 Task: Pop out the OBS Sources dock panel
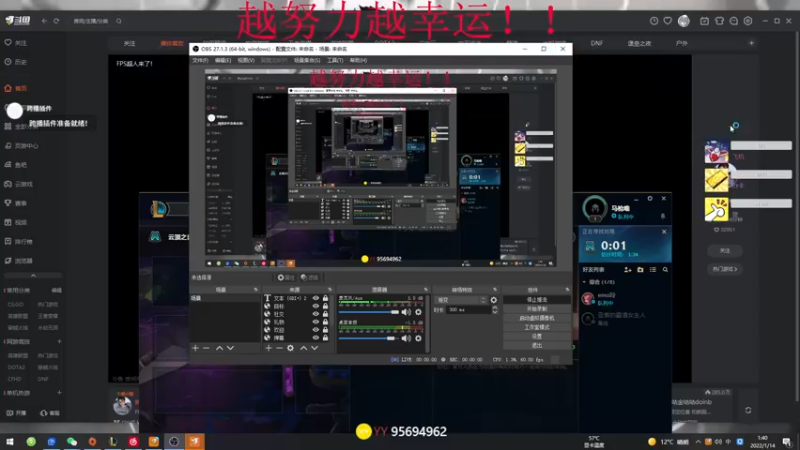[330, 289]
